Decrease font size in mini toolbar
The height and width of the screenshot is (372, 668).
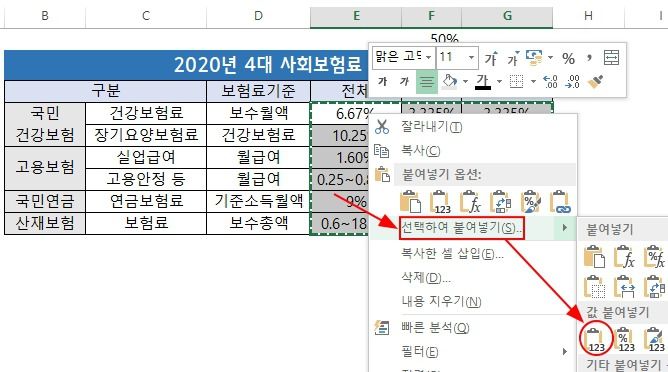513,58
